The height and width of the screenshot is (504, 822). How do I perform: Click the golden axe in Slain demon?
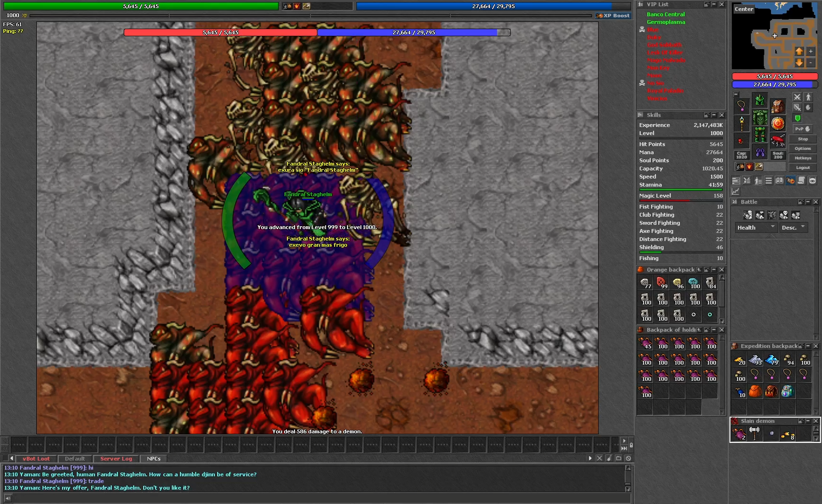[755, 433]
